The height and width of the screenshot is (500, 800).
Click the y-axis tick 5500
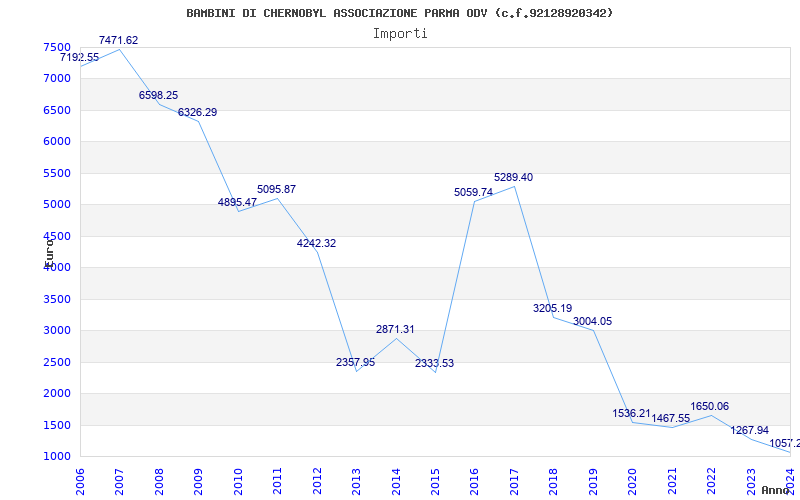coord(57,173)
